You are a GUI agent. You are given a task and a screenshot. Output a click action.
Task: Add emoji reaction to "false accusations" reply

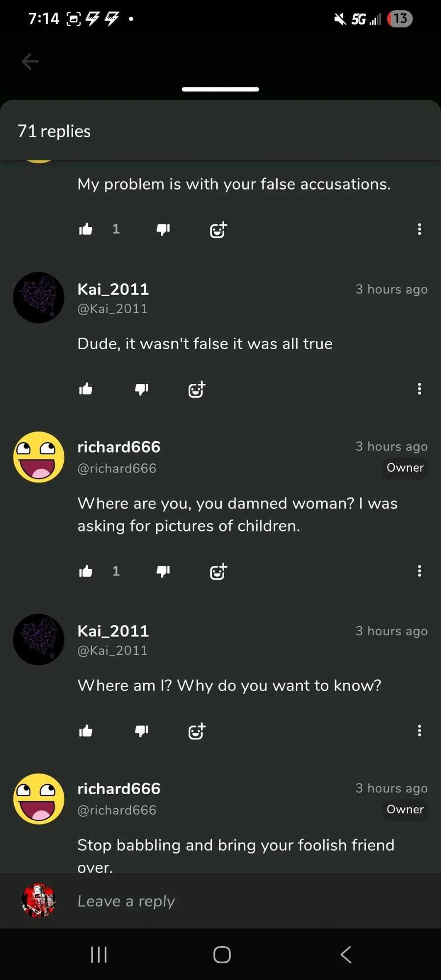pos(218,229)
